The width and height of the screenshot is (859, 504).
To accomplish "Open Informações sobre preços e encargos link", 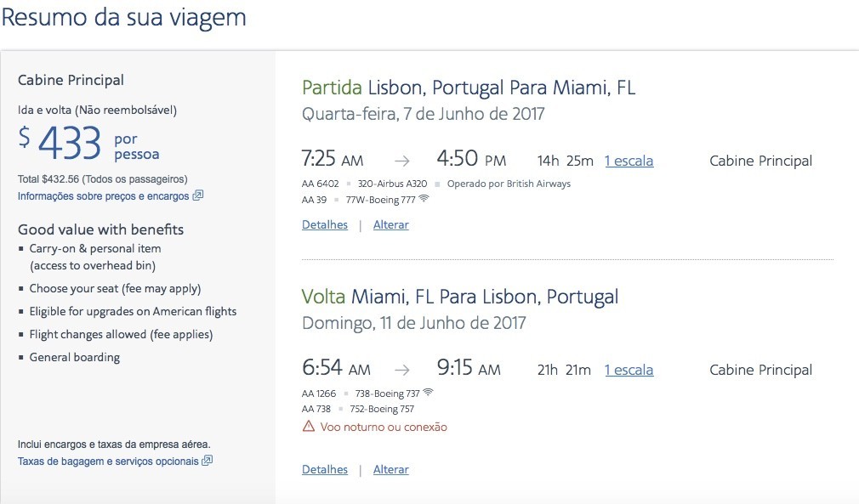I will click(103, 196).
